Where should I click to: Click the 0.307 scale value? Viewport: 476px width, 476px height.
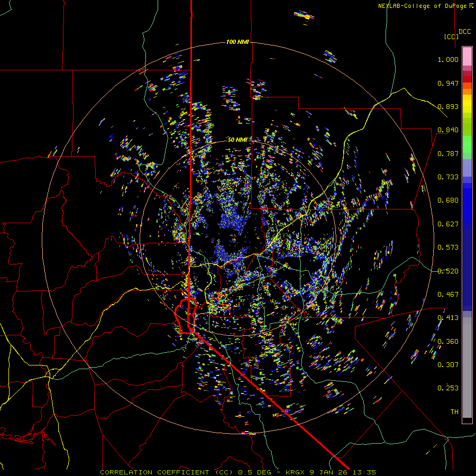[x=448, y=365]
